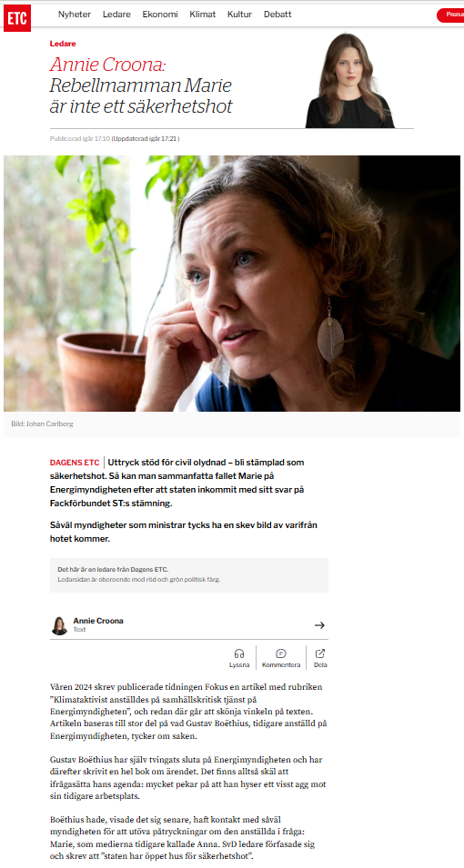
Task: Click the red Ledare category label
Action: pyautogui.click(x=63, y=44)
